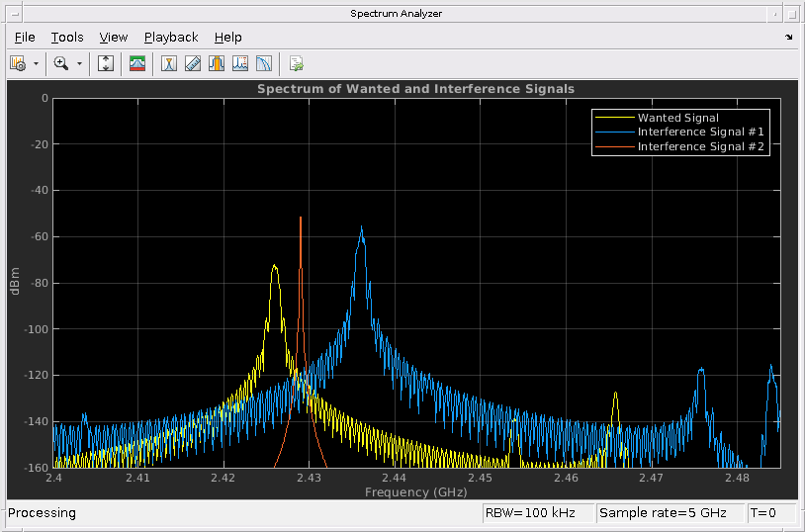Click the ruler-shaped measurement icon

coord(193,63)
